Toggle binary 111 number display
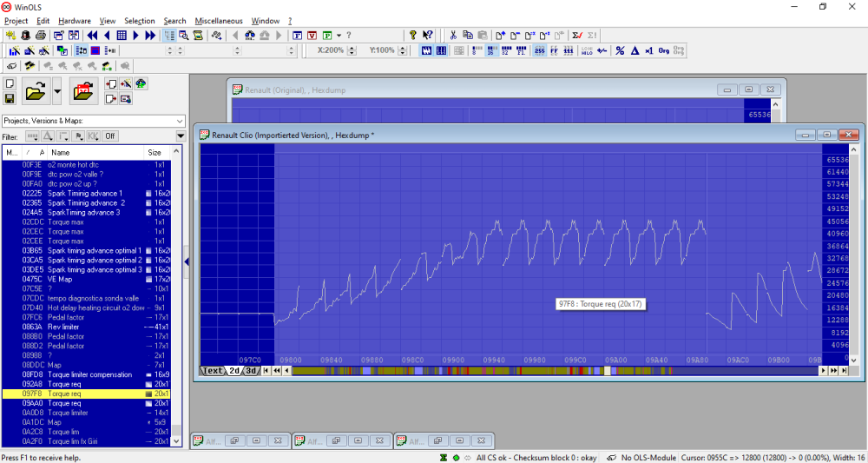The width and height of the screenshot is (868, 463). tap(569, 50)
